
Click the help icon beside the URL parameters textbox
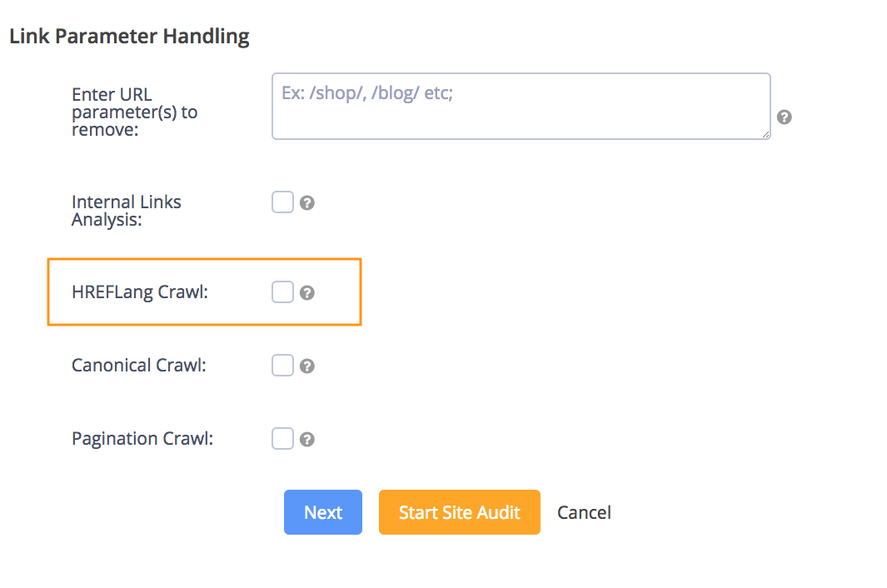coord(784,117)
